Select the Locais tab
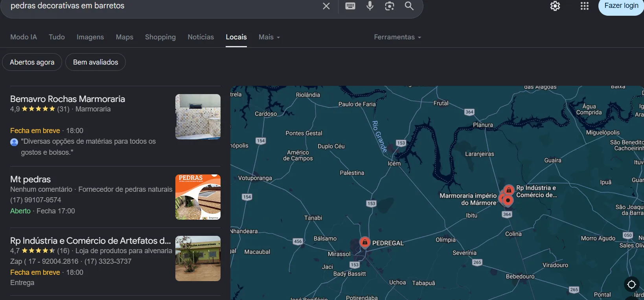644x300 pixels. click(236, 37)
